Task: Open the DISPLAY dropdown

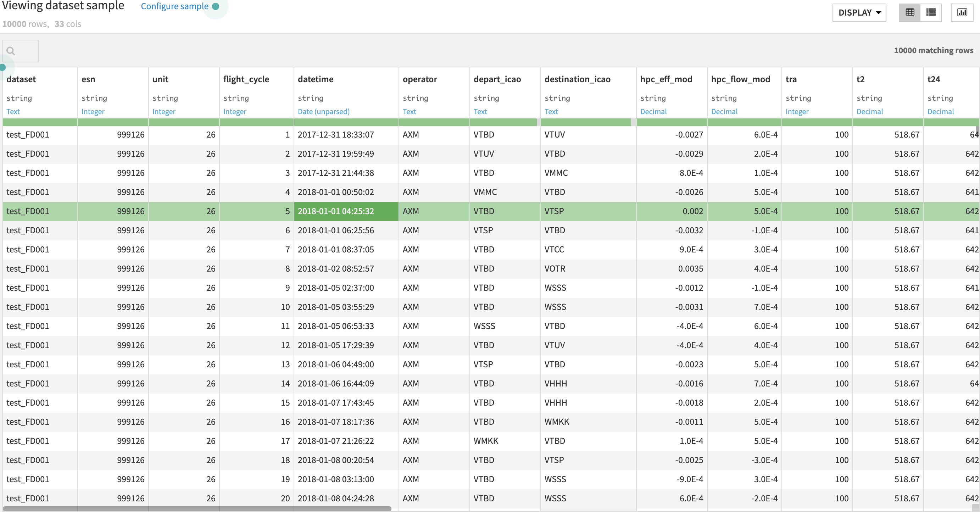Action: pos(859,12)
